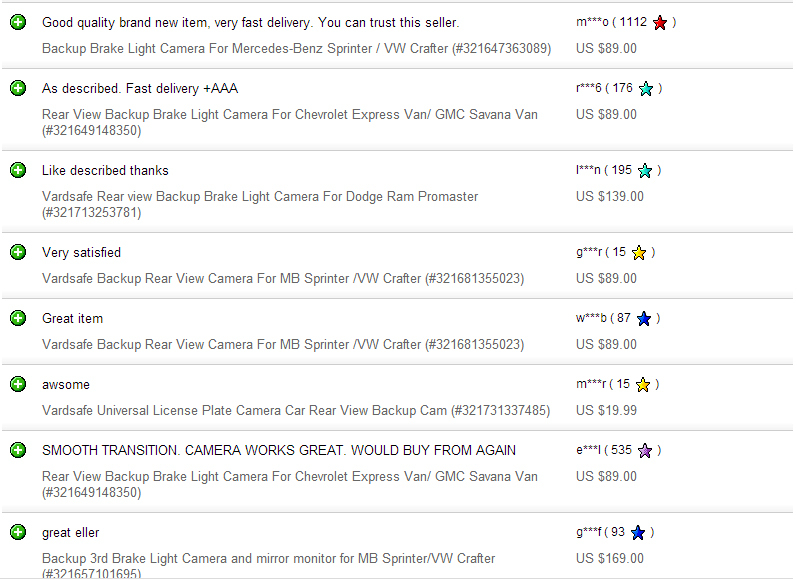Click the red star beside m***o's feedback score
Viewport: 797px width, 580px height.
point(660,23)
